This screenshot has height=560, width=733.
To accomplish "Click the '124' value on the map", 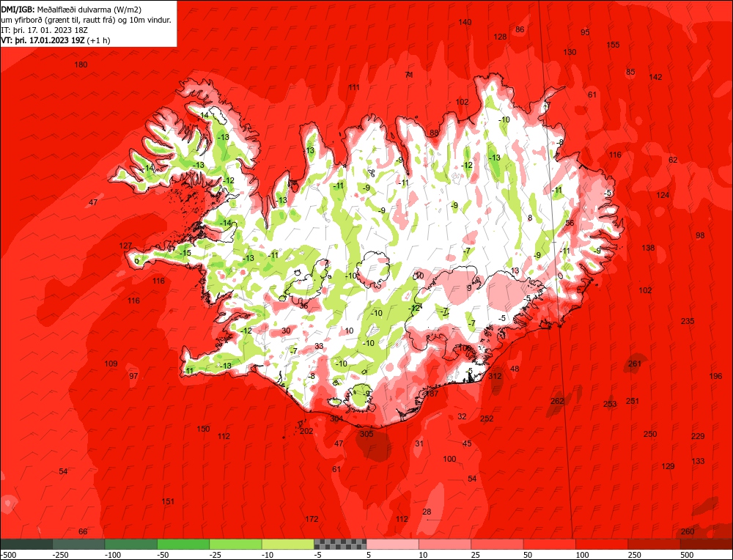I will click(663, 195).
